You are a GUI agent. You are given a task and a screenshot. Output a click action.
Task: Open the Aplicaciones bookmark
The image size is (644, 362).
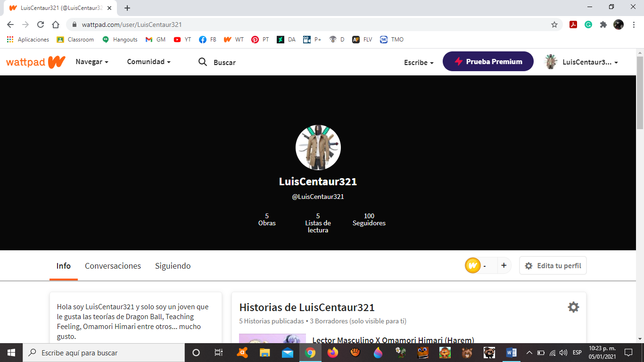click(28, 40)
